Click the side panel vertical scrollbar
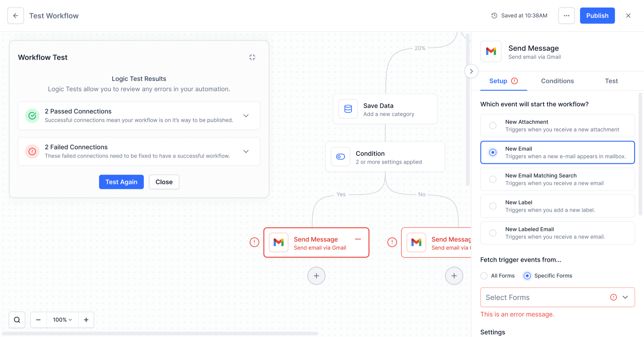Image resolution: width=644 pixels, height=337 pixels. (x=640, y=154)
